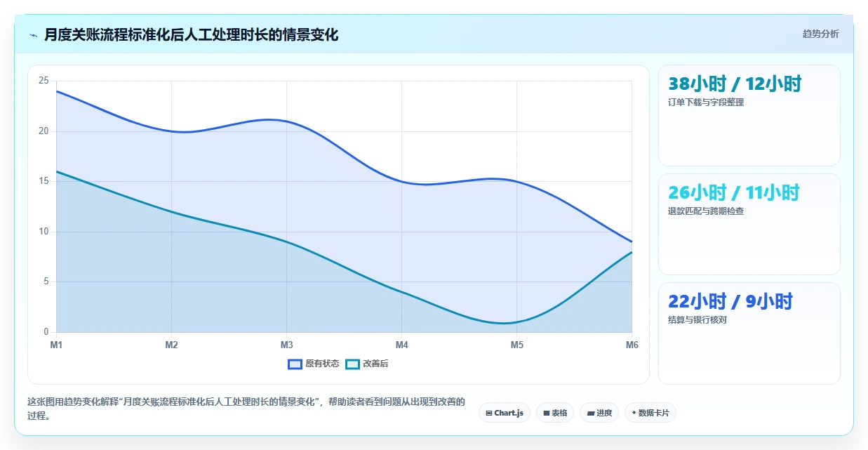
Task: Click the y-axis value 10
Action: click(x=44, y=232)
